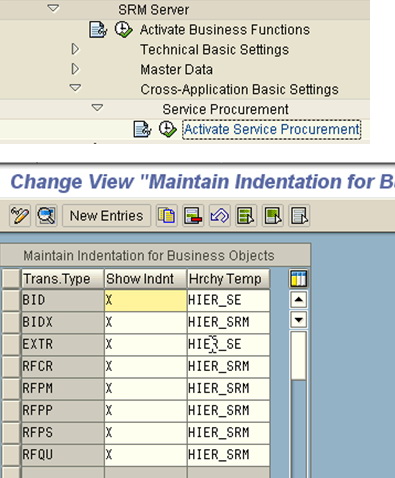Screen dimensions: 395x478
Task: Expand the Master Data node
Action: point(75,69)
